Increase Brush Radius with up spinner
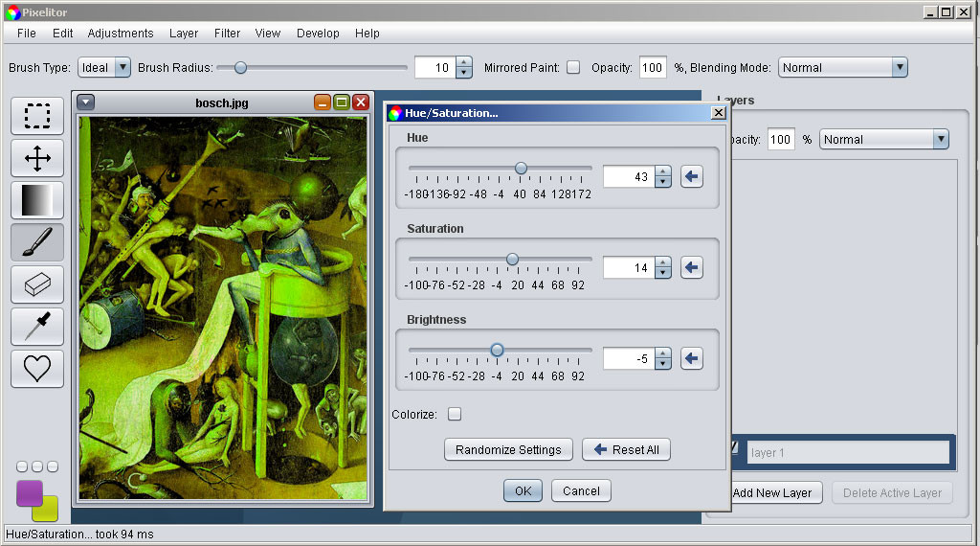This screenshot has width=980, height=546. (463, 62)
